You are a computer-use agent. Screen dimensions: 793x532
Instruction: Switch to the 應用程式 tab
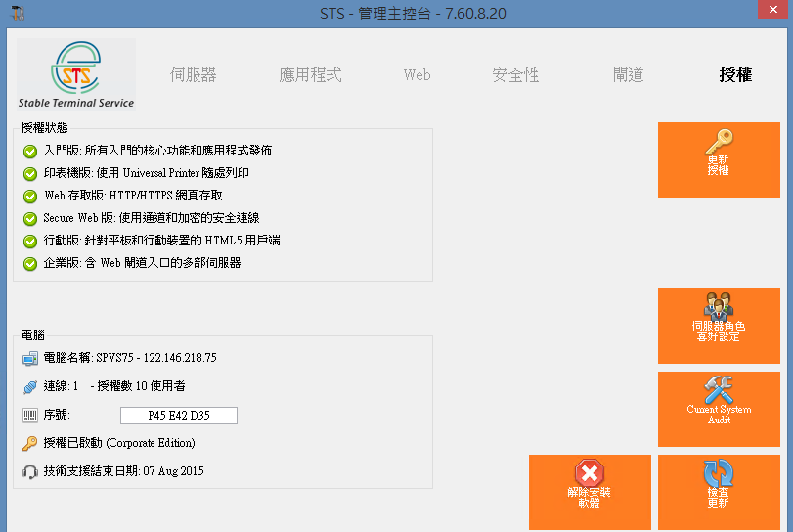[310, 75]
